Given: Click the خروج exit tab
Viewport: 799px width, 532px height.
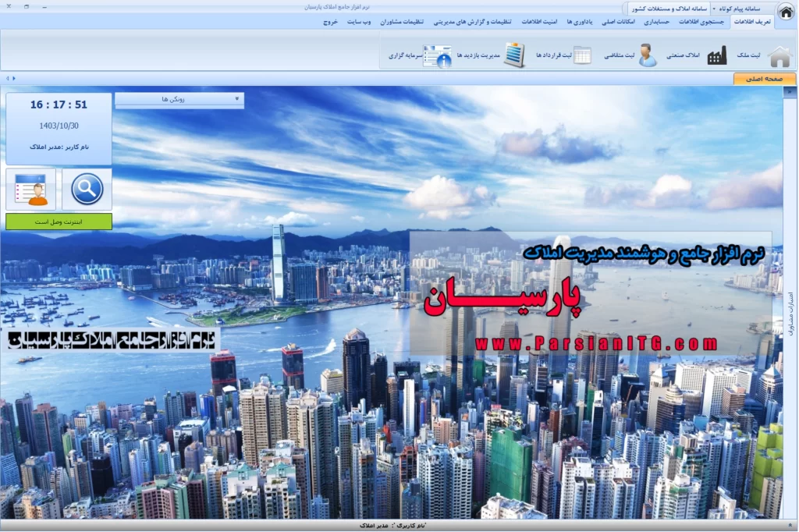Looking at the screenshot, I should pyautogui.click(x=330, y=22).
